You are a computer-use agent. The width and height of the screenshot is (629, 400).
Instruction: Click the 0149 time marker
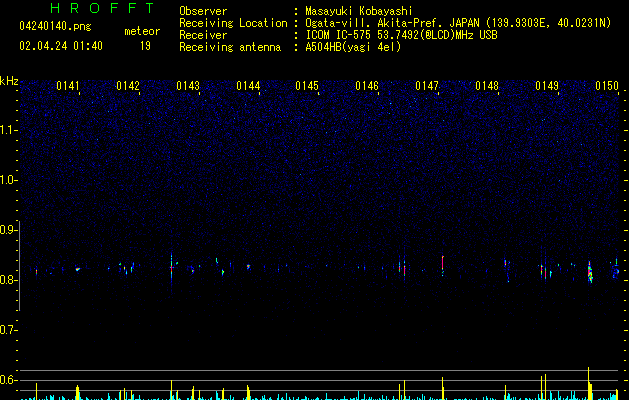pyautogui.click(x=547, y=86)
